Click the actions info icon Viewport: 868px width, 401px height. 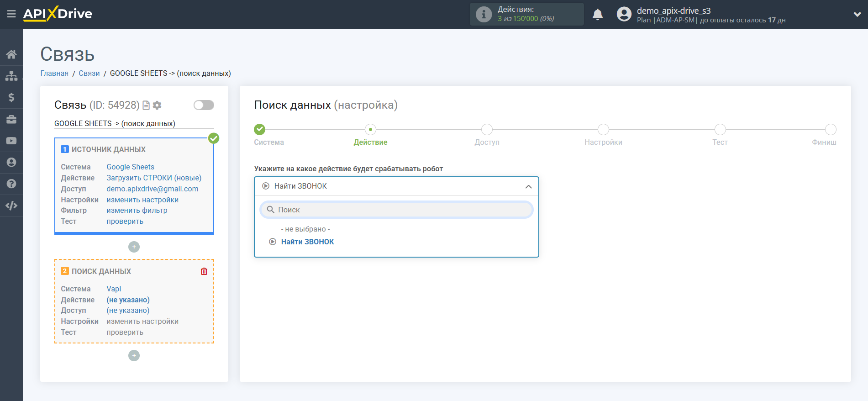(484, 14)
